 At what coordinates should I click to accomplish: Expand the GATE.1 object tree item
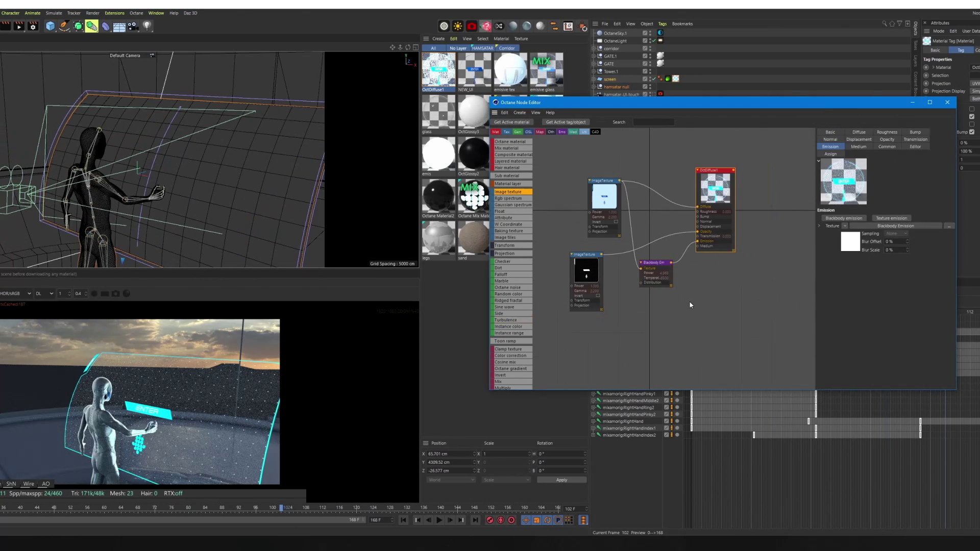[594, 56]
